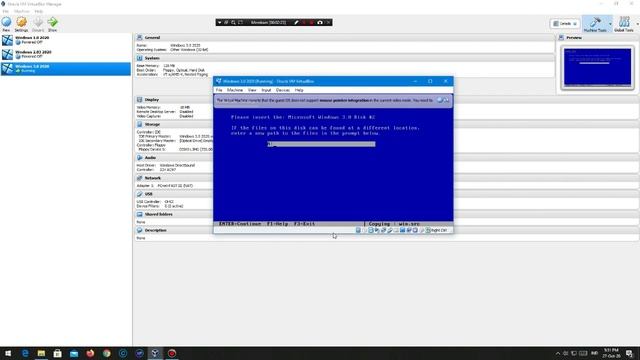Expand the system tray hidden icons chevron

click(558, 353)
